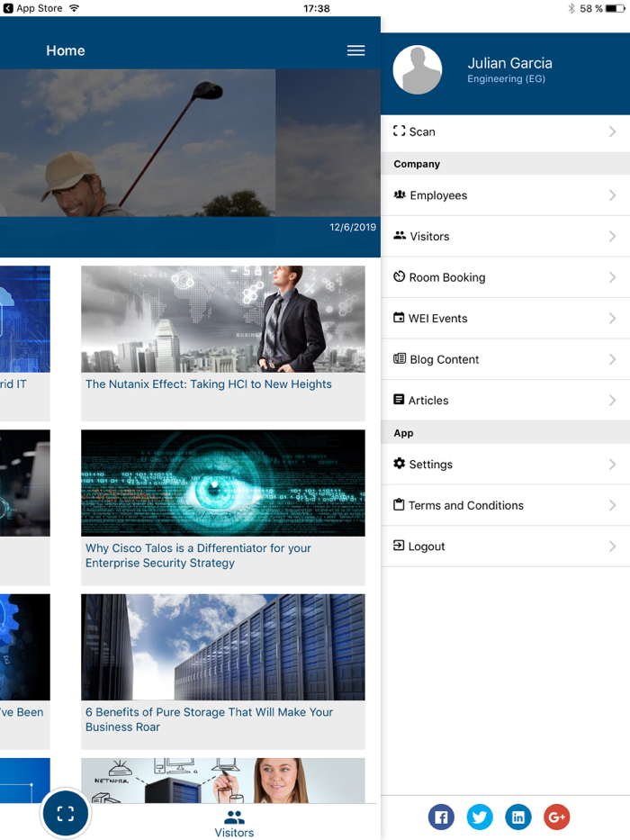
Task: Tap the Engineering (EG) department text
Action: click(x=506, y=78)
